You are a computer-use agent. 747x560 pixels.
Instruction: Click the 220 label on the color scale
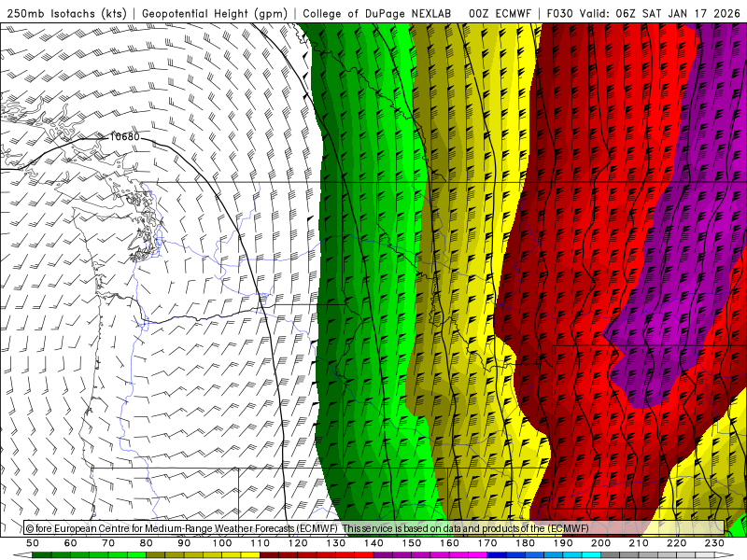pos(677,543)
